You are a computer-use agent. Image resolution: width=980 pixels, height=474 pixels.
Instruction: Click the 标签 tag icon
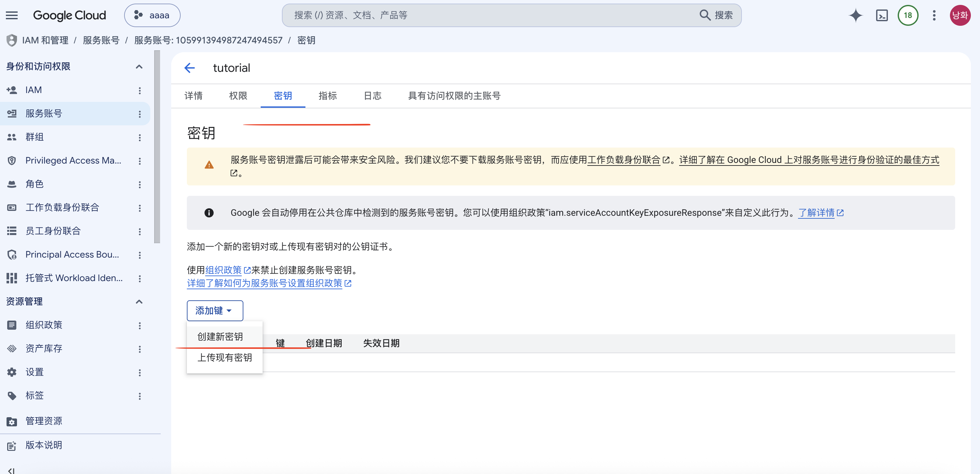pos(12,396)
